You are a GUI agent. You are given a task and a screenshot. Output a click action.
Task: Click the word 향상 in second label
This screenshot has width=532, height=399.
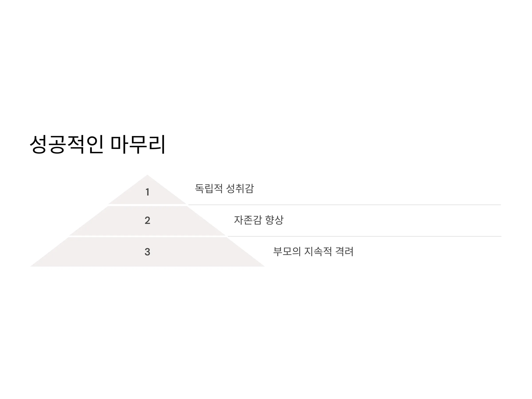click(274, 220)
